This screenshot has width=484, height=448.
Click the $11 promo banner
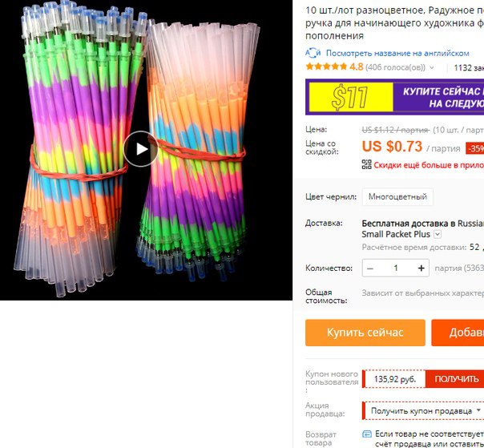[395, 97]
